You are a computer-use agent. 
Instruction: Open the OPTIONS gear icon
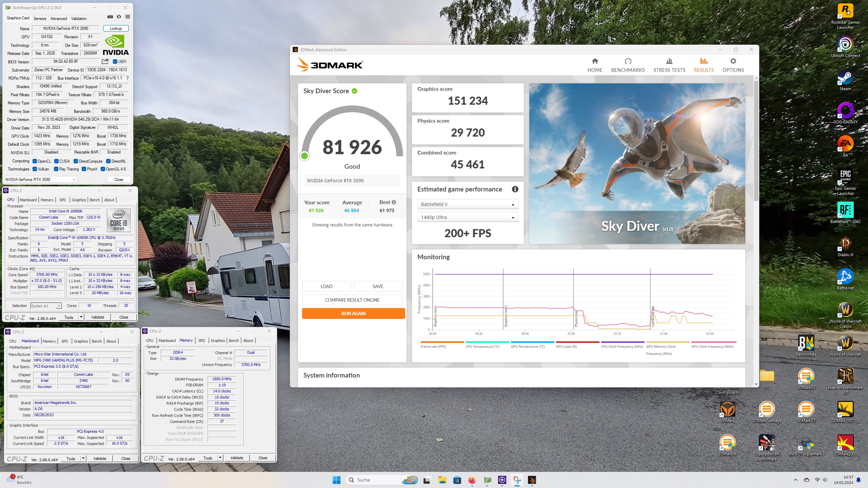(733, 61)
